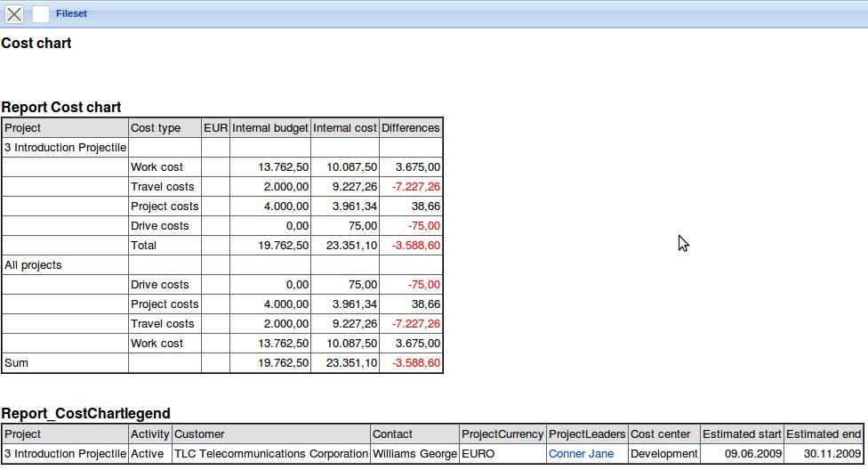Image resolution: width=868 pixels, height=470 pixels.
Task: Open the Fileset tab label
Action: 71,14
